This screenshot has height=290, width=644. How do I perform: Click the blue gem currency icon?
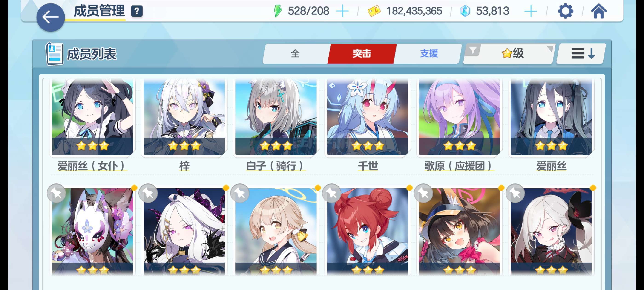pos(465,11)
